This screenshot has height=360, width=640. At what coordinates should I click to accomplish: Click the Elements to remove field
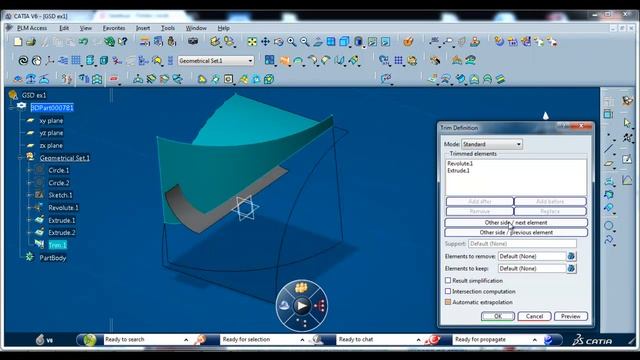(x=531, y=256)
